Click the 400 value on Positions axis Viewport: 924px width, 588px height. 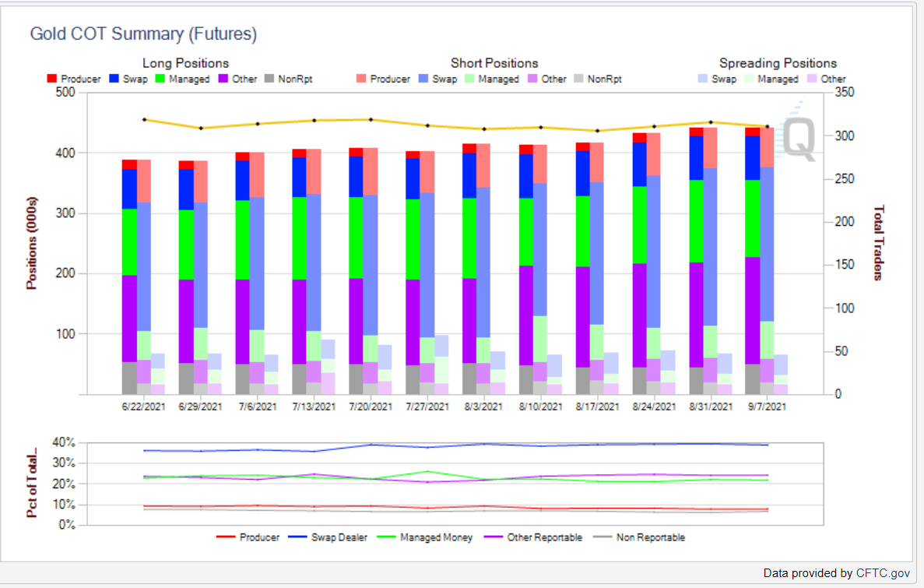tap(65, 153)
